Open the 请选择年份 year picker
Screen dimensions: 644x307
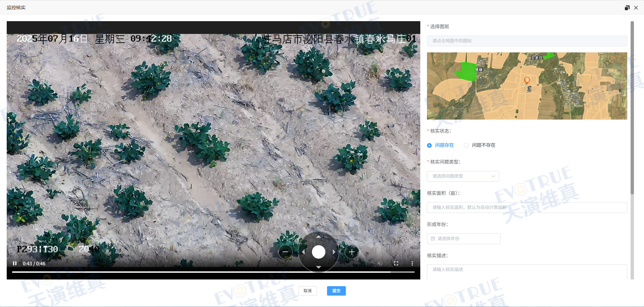(x=464, y=239)
